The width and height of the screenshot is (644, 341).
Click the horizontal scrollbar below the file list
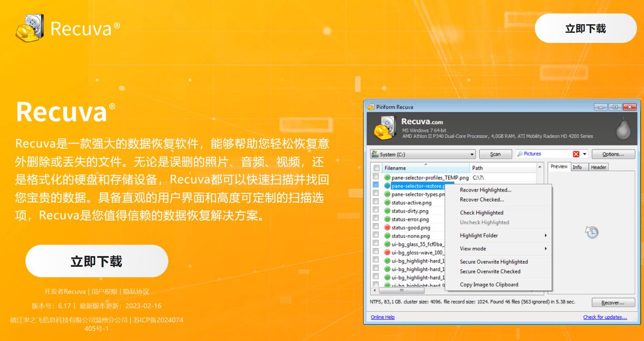401,291
